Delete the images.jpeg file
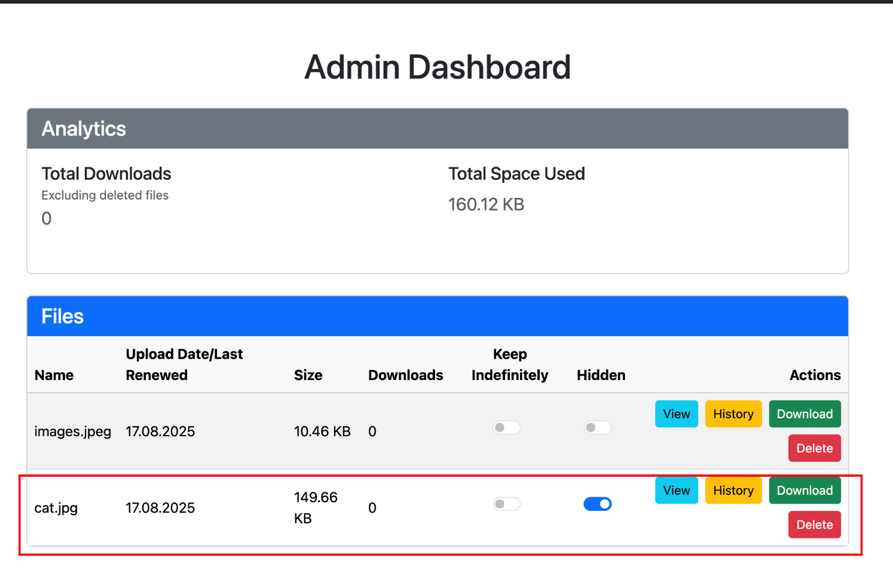 click(814, 448)
